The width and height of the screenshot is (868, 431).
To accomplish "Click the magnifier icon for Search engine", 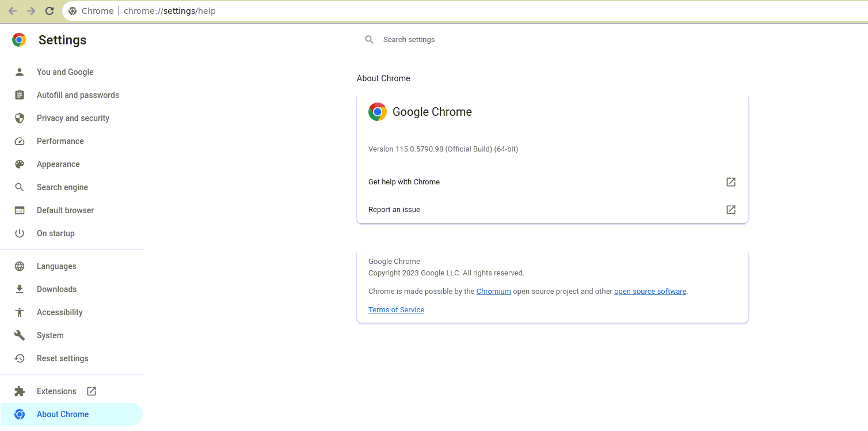I will pyautogui.click(x=20, y=187).
